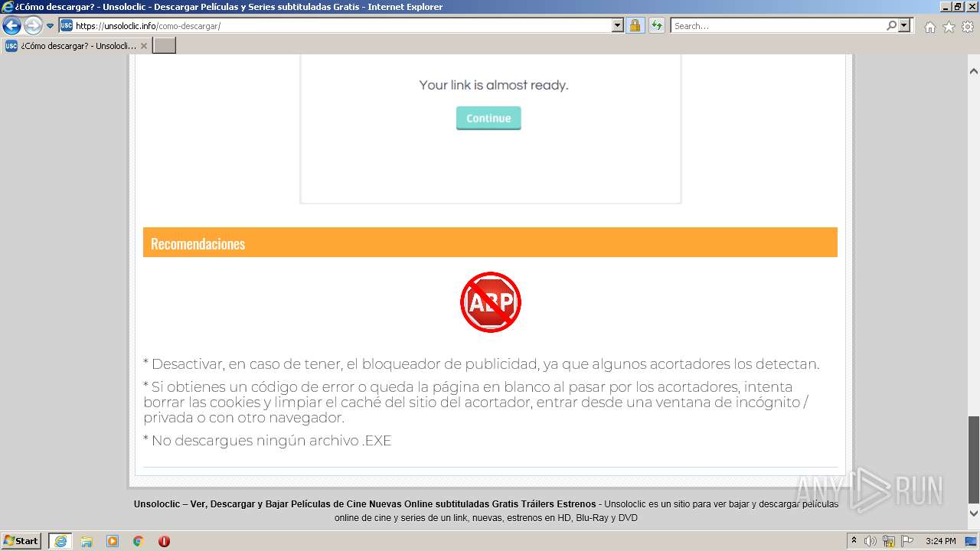Open the recent pages dropdown arrow

coord(51,26)
